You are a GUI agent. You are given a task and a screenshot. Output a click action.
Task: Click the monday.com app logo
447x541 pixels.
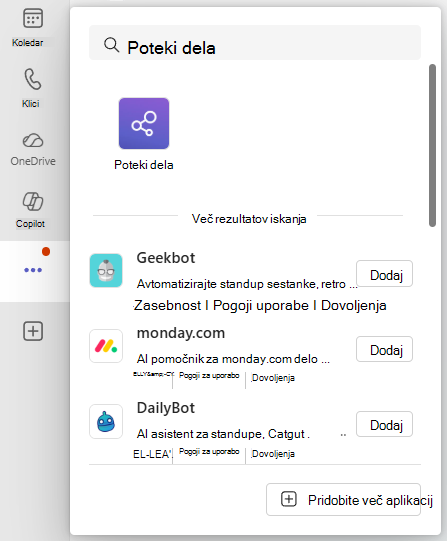(x=106, y=346)
